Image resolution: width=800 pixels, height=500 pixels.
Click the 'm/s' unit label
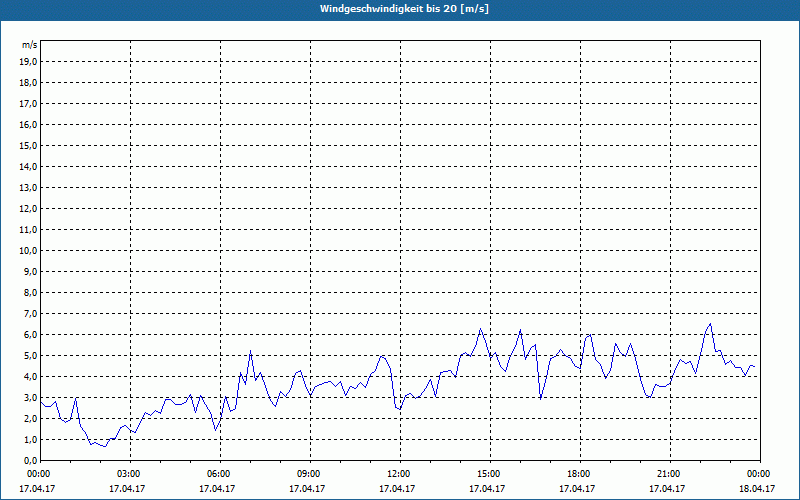pyautogui.click(x=29, y=45)
